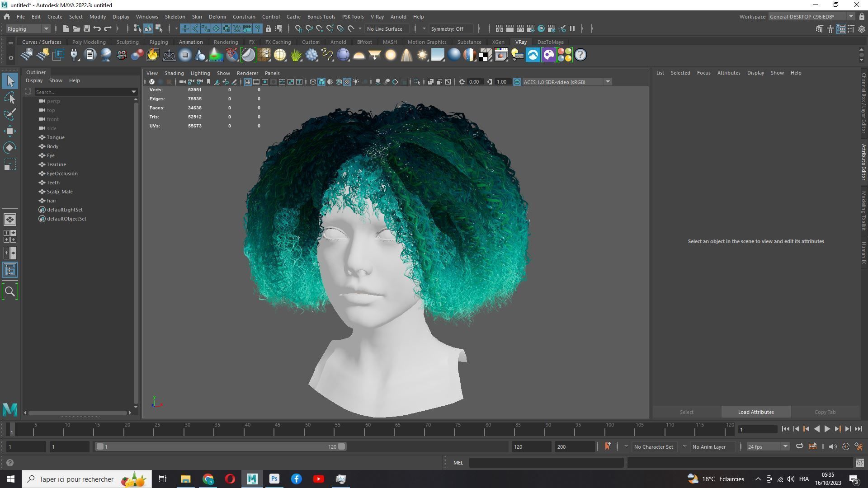Image resolution: width=868 pixels, height=488 pixels.
Task: Activate the Paint selection tool
Action: click(10, 114)
